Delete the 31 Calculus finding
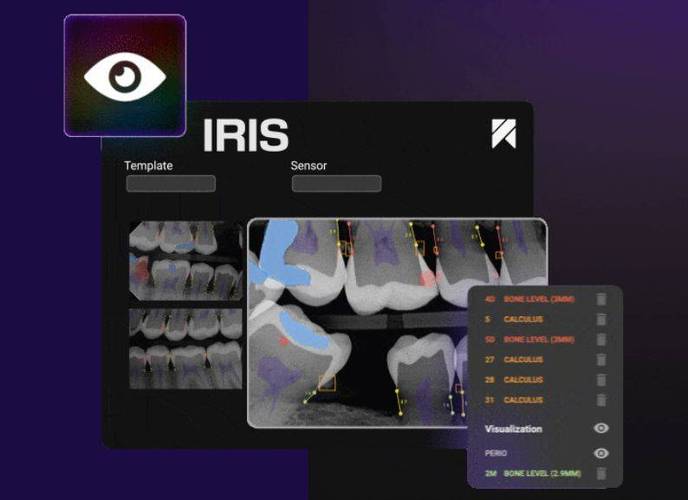688x500 pixels. click(601, 400)
